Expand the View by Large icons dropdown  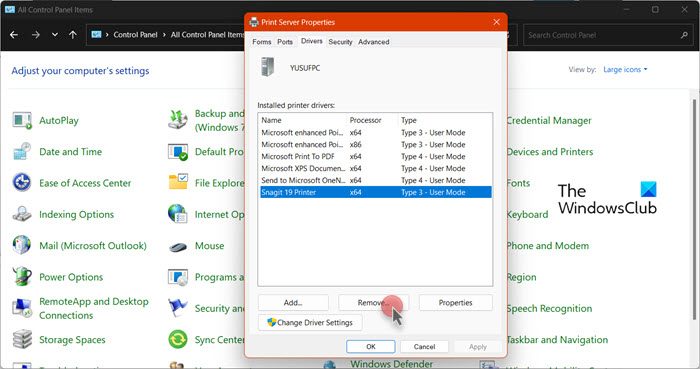(x=625, y=70)
